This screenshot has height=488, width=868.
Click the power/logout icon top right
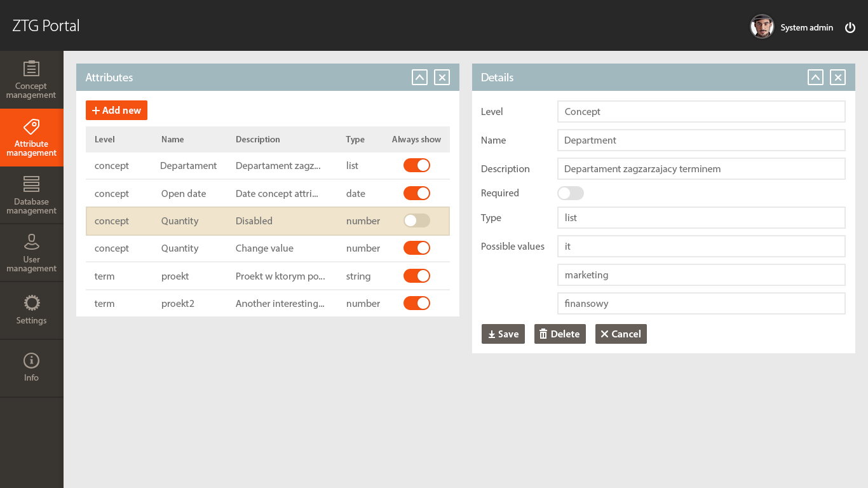click(x=850, y=27)
